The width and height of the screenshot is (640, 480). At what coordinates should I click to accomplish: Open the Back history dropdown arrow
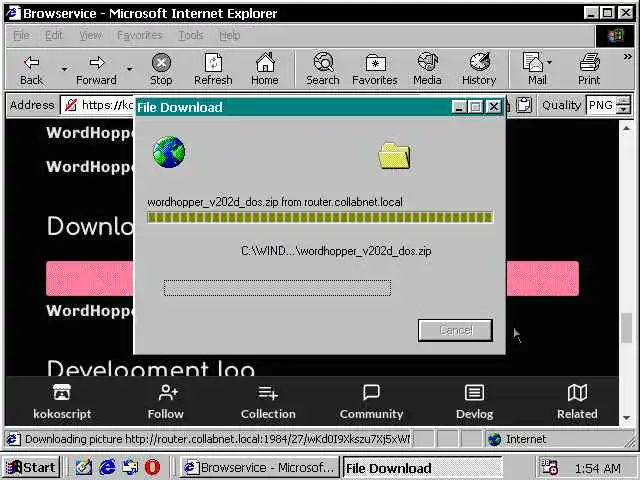point(64,69)
